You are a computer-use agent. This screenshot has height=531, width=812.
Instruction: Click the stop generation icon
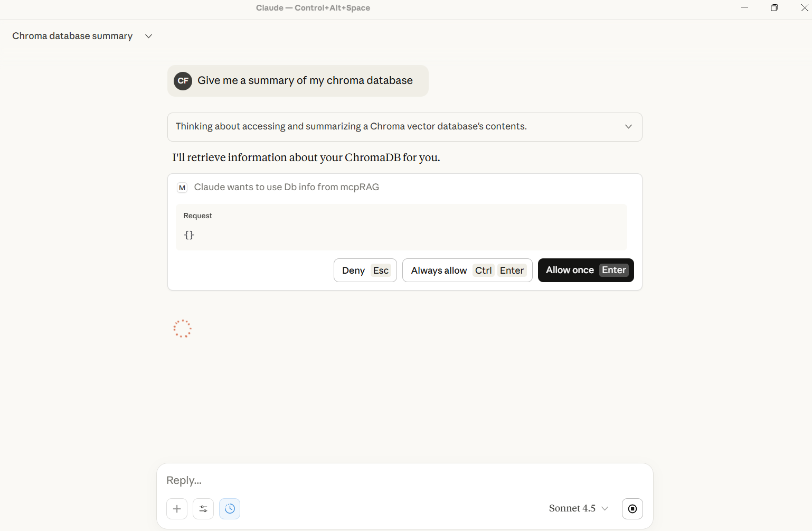point(632,508)
